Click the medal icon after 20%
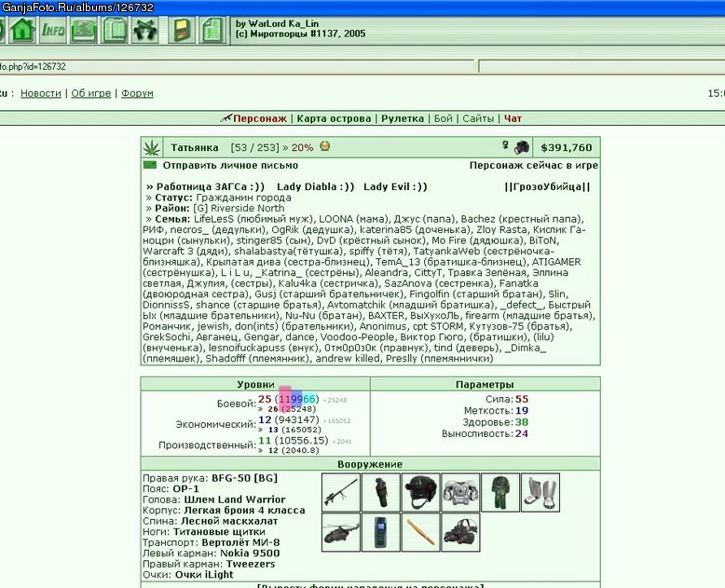Screen dimensions: 725x588 pyautogui.click(x=325, y=146)
